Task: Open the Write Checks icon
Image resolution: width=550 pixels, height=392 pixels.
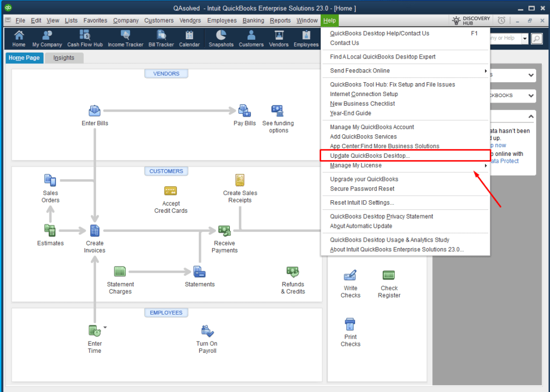Action: click(350, 275)
